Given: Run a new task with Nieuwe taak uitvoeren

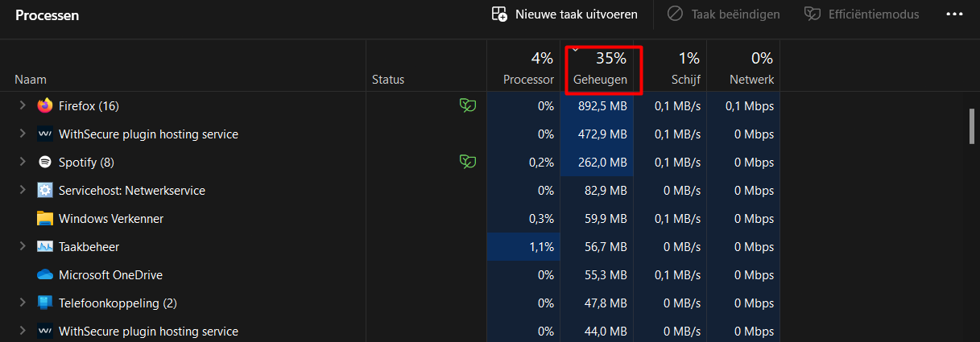Looking at the screenshot, I should tap(564, 14).
